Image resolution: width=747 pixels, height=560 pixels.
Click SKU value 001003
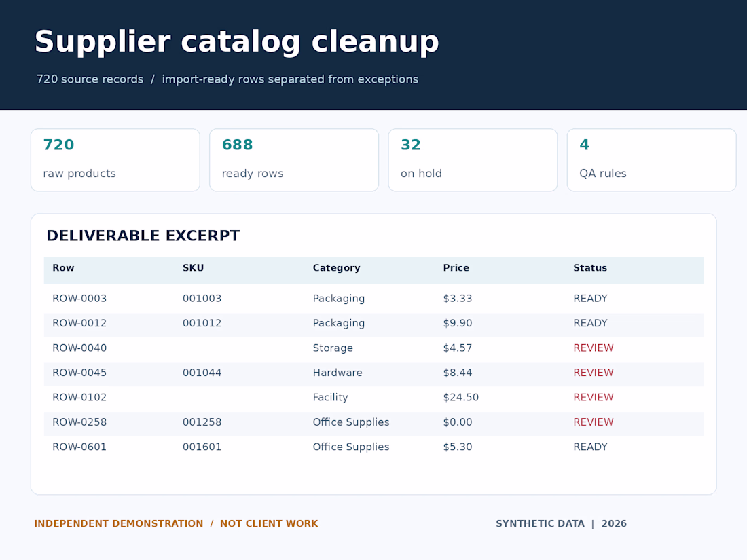202,299
